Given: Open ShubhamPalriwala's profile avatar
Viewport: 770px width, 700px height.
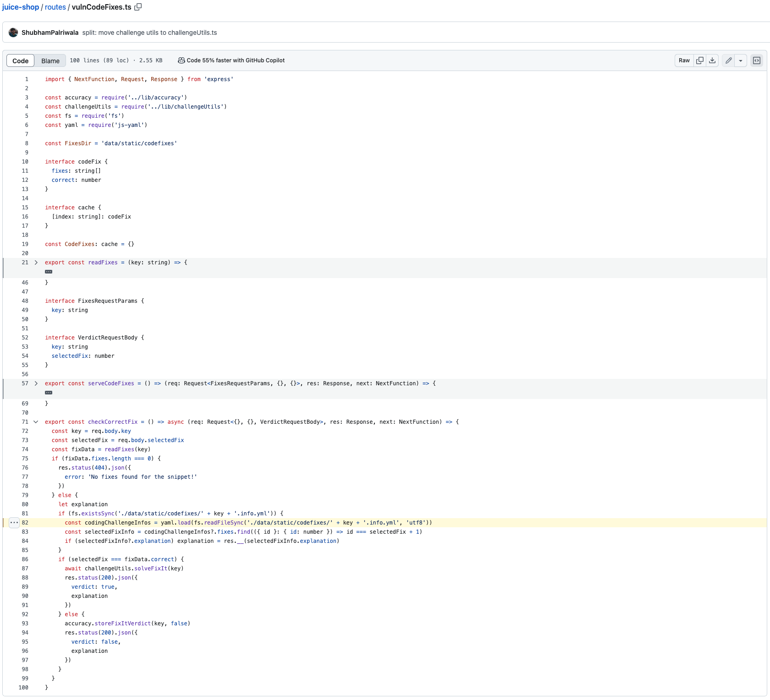Looking at the screenshot, I should click(14, 32).
